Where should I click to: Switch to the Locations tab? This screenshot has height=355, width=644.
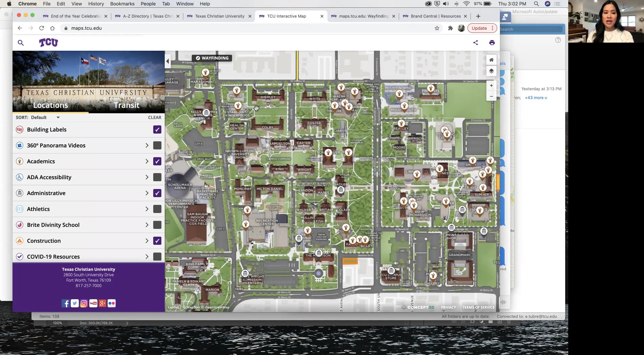click(50, 105)
